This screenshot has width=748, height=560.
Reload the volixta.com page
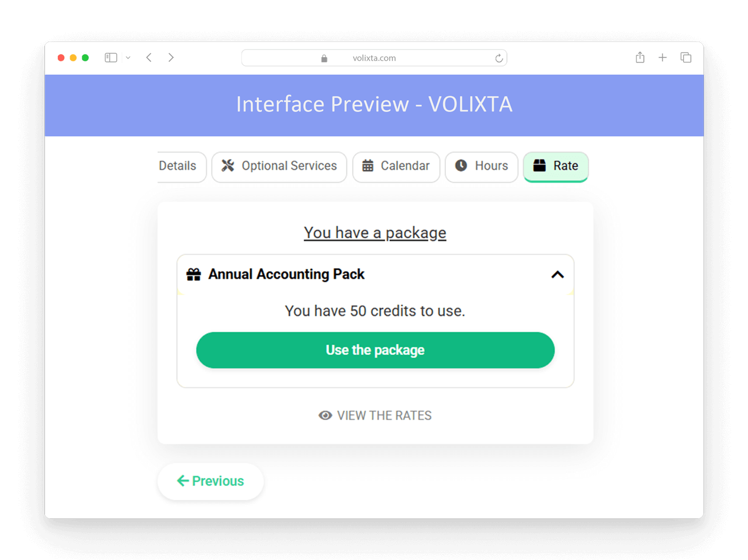(499, 58)
